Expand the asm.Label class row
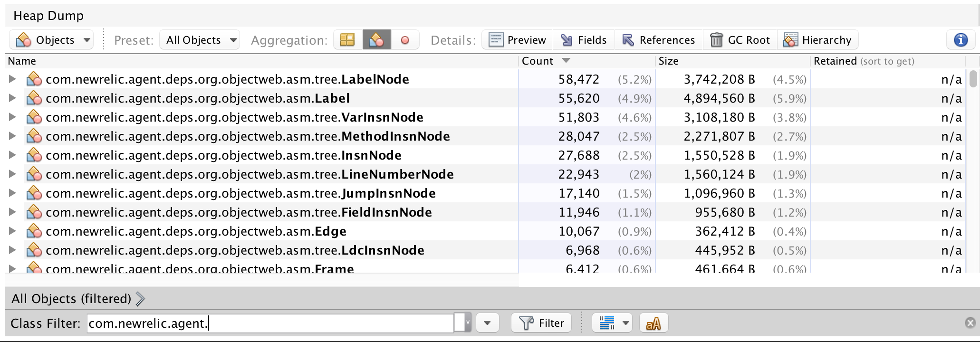980x342 pixels. [13, 98]
